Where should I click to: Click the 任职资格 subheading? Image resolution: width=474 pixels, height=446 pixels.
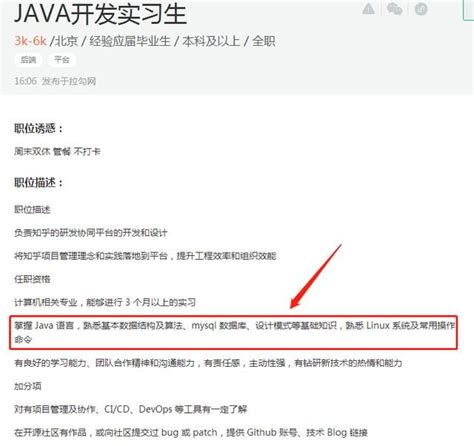pyautogui.click(x=32, y=279)
